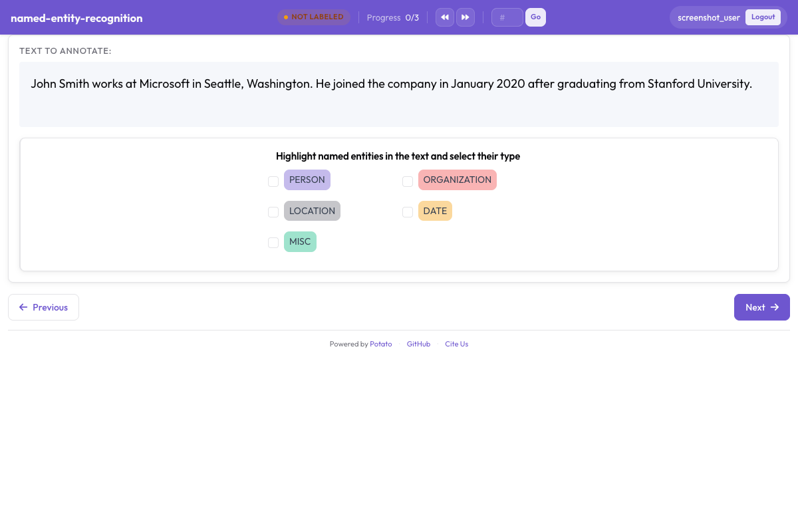Skip forward using the fast-forward navigation icon
Screen dimensions: 798x532
click(x=465, y=17)
